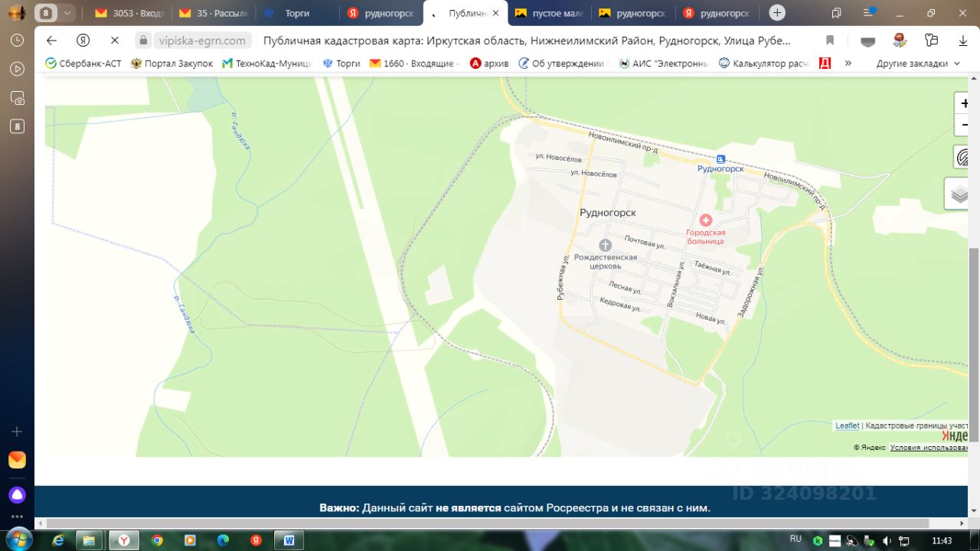Open the Калькулятор расч bookmark
The image size is (980, 551).
pos(764,64)
